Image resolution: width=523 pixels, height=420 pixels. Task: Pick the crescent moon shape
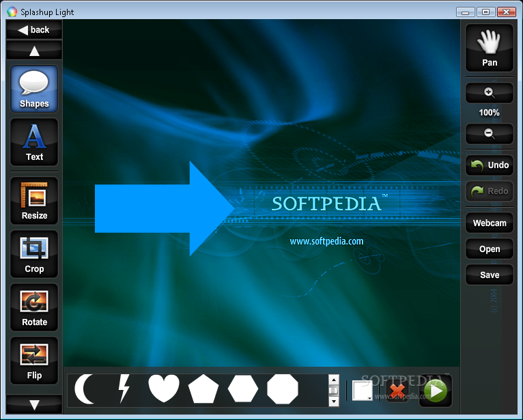click(85, 389)
